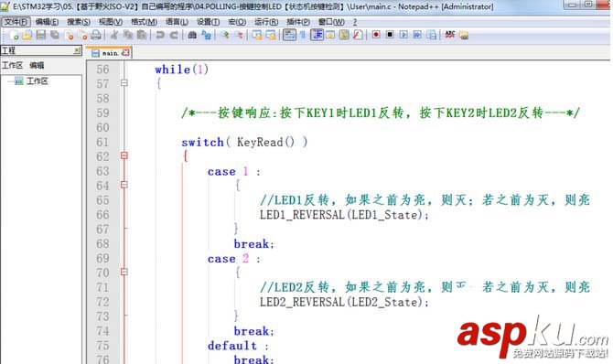Click the ABC spell check icon

pos(450,35)
